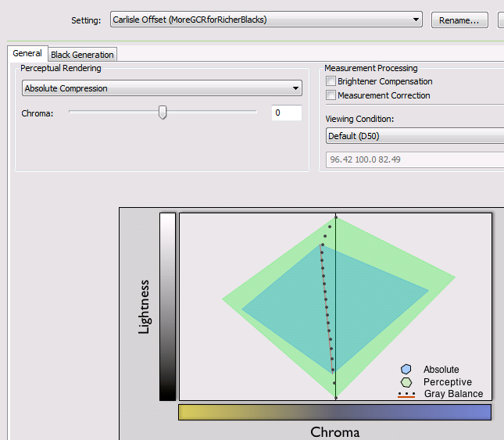Click the Chroma value input field

coord(286,113)
